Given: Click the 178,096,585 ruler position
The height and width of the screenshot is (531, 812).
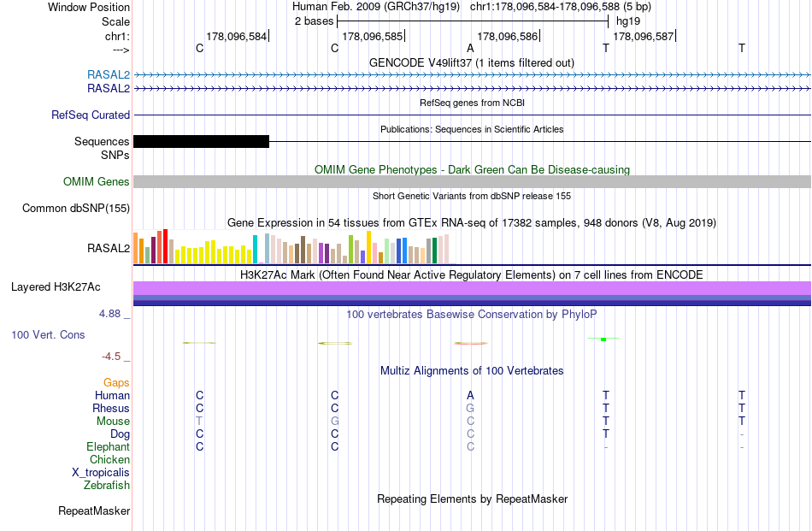Looking at the screenshot, I should pyautogui.click(x=373, y=36).
